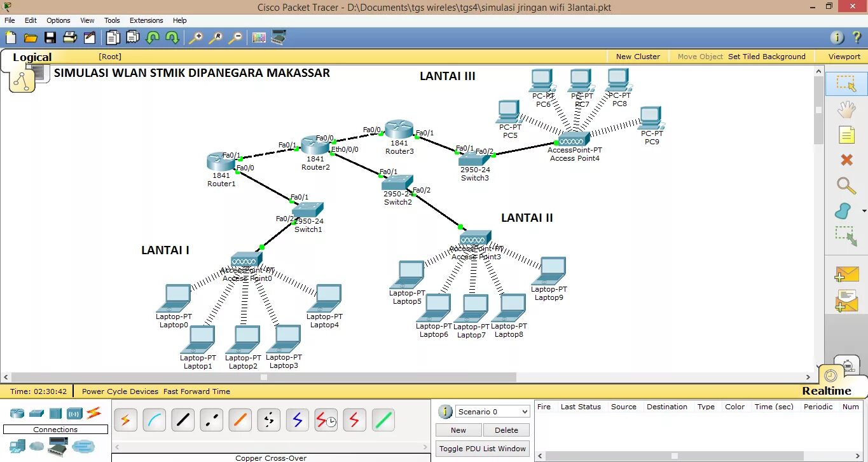
Task: Expand the polygon tool dropdown arrow
Action: 864,211
